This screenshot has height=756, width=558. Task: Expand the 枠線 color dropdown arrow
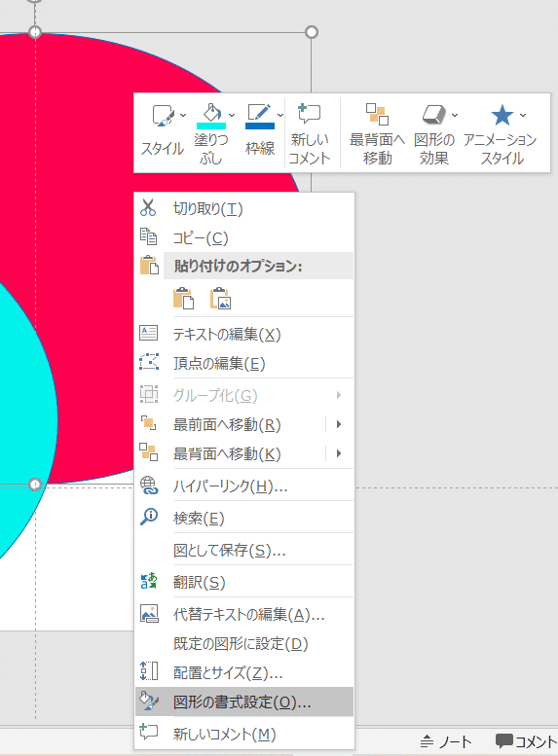[x=280, y=115]
